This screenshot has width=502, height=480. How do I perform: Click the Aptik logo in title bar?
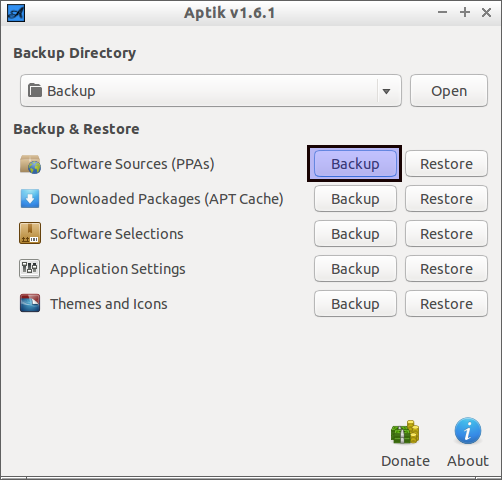16,13
